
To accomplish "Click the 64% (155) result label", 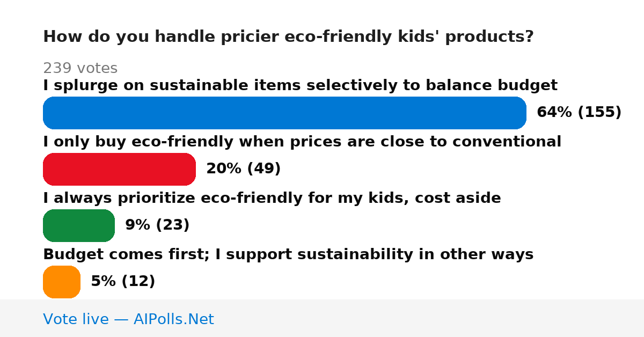I will 579,112.
